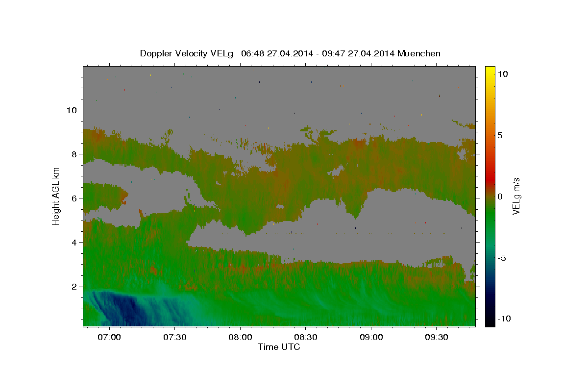Select the 08:30 time axis label
Screen dimensions: 588x392
tap(306, 338)
